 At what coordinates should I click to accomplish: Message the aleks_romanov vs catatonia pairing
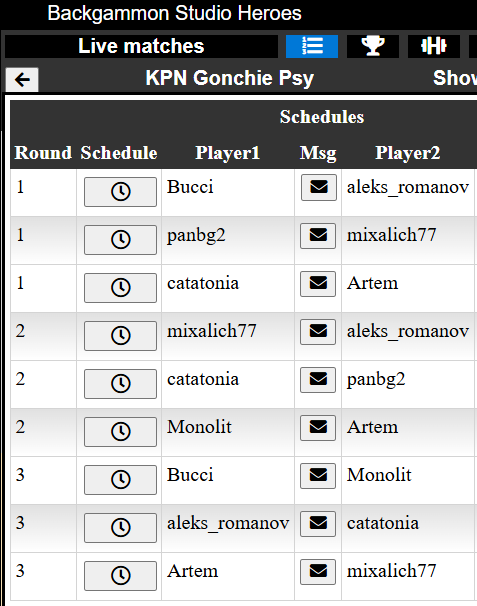click(x=318, y=523)
